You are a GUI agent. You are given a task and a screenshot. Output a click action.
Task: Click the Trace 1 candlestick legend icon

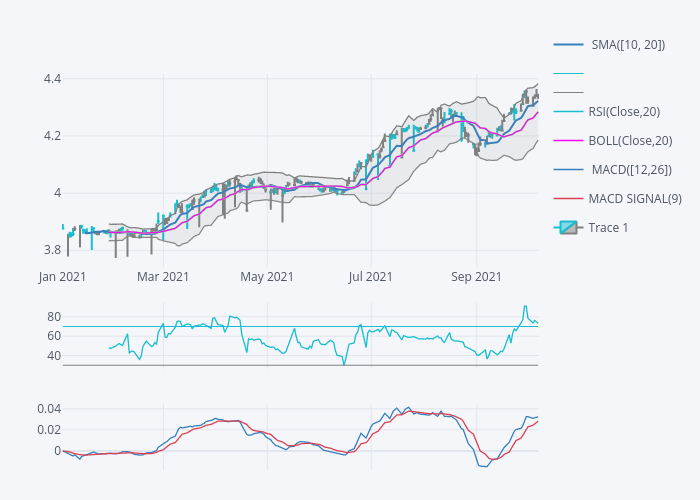click(x=568, y=227)
